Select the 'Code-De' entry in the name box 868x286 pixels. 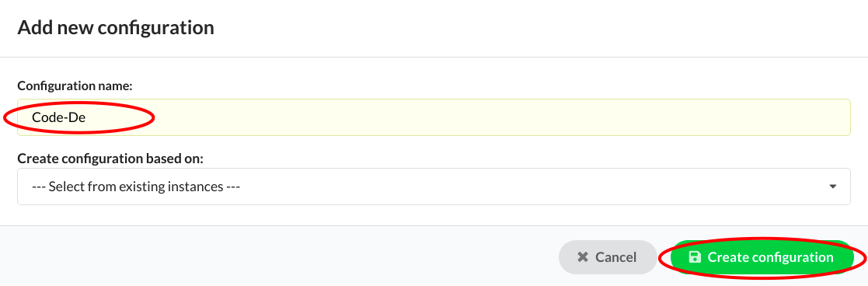59,117
